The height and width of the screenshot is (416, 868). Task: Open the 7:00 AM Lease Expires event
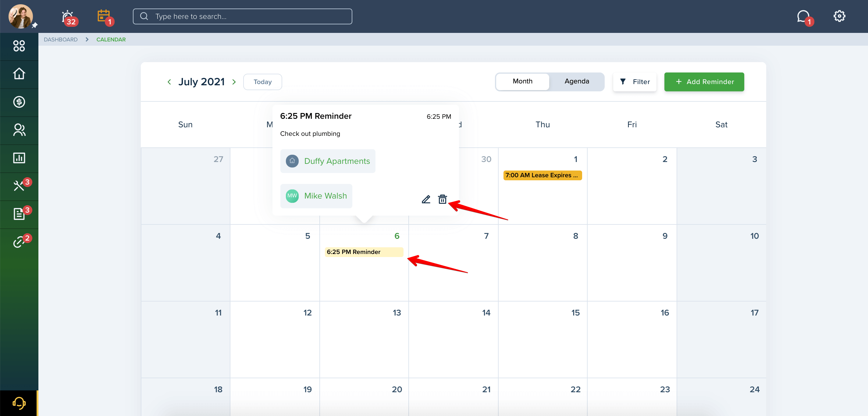542,175
